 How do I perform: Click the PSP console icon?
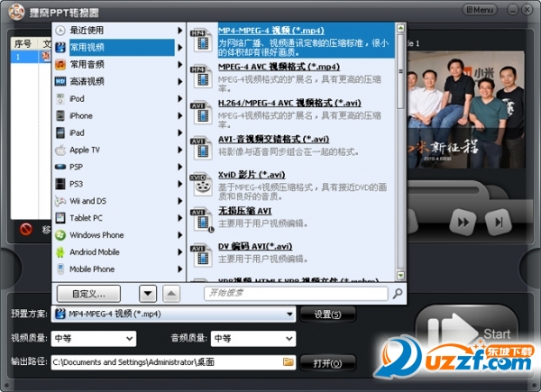pos(60,167)
